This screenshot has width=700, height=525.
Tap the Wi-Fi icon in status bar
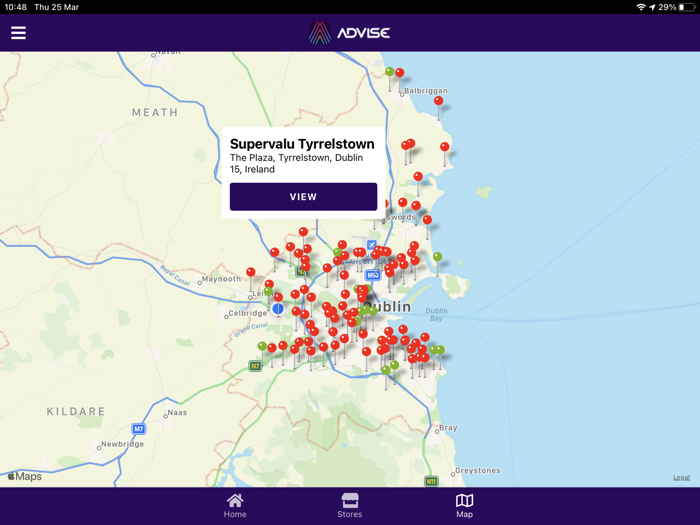click(641, 7)
